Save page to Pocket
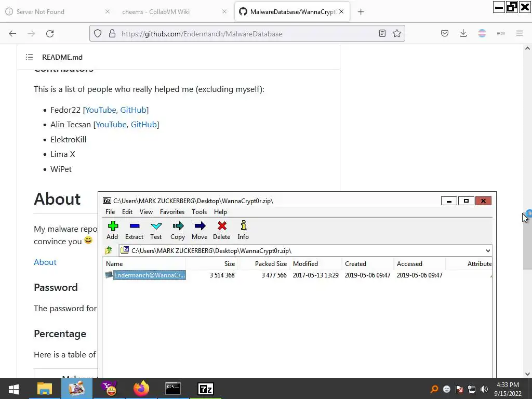 click(x=445, y=33)
